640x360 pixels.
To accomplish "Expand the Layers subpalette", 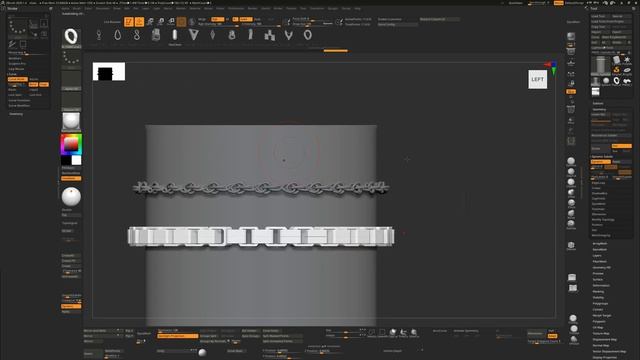I will click(597, 256).
